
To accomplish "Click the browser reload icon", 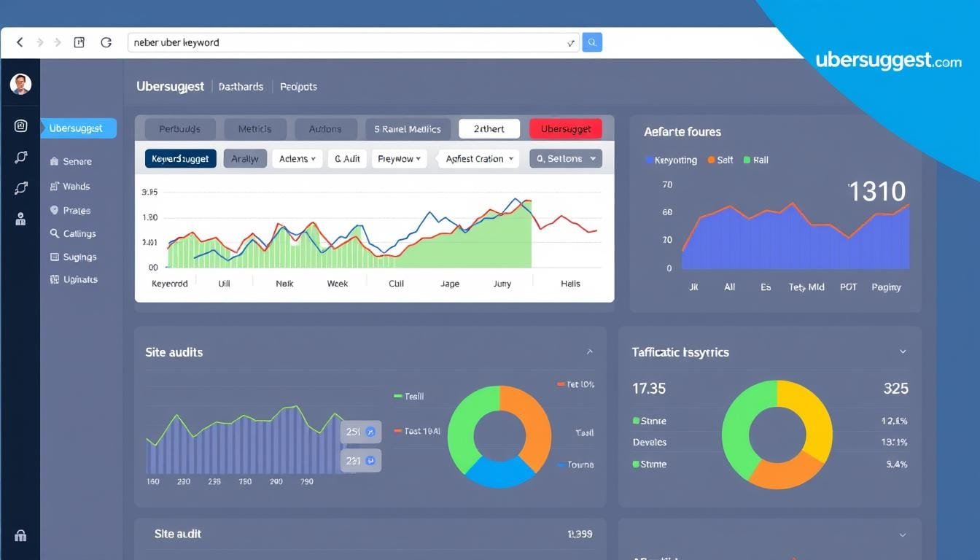I will pos(106,42).
